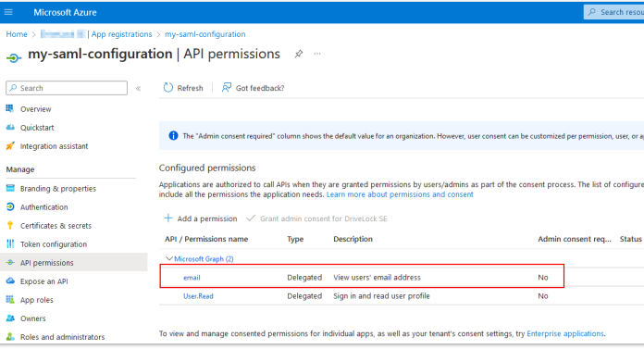The width and height of the screenshot is (644, 349).
Task: Open the User.Read permission link
Action: pyautogui.click(x=198, y=296)
